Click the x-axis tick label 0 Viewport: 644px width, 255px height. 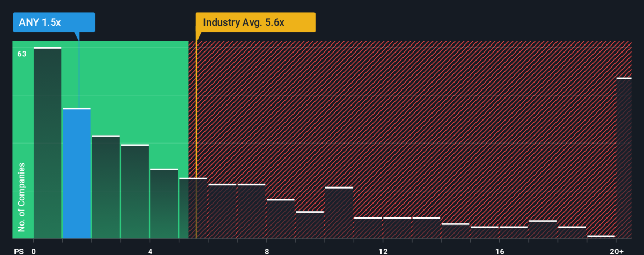(34, 251)
